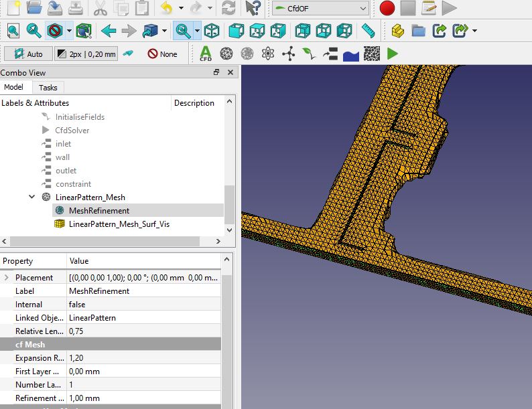Click the green run solver icon
Viewport: 532px width, 409px height.
(392, 54)
